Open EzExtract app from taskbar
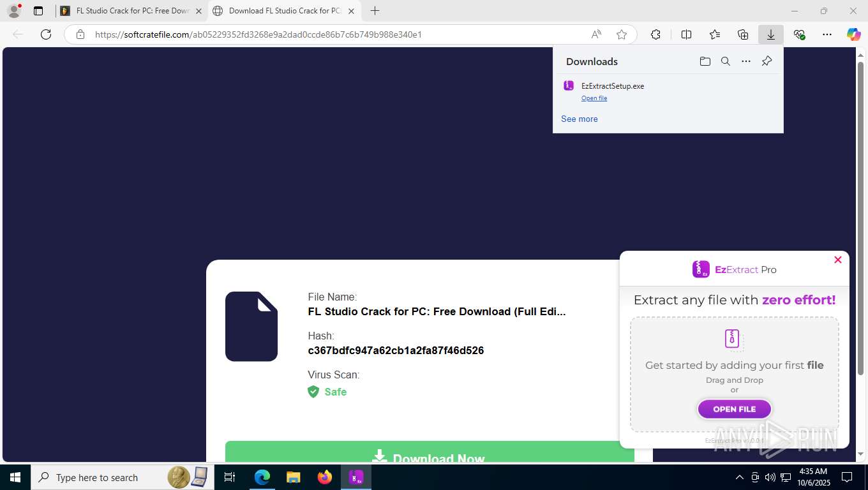Viewport: 868px width, 490px height. pyautogui.click(x=356, y=477)
